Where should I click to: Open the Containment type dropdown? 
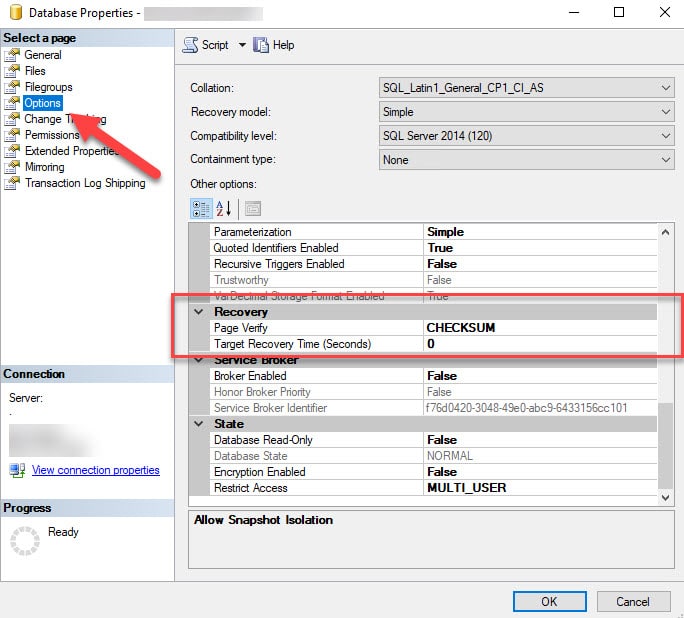pos(527,160)
